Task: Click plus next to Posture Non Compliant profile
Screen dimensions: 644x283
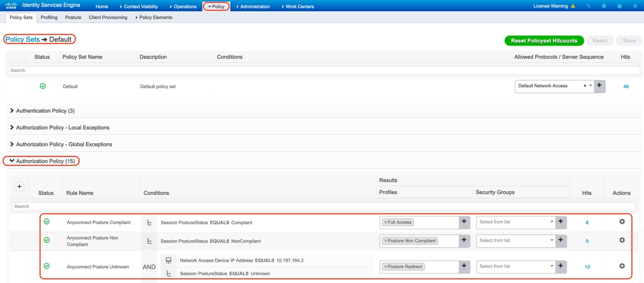Action: pos(464,241)
